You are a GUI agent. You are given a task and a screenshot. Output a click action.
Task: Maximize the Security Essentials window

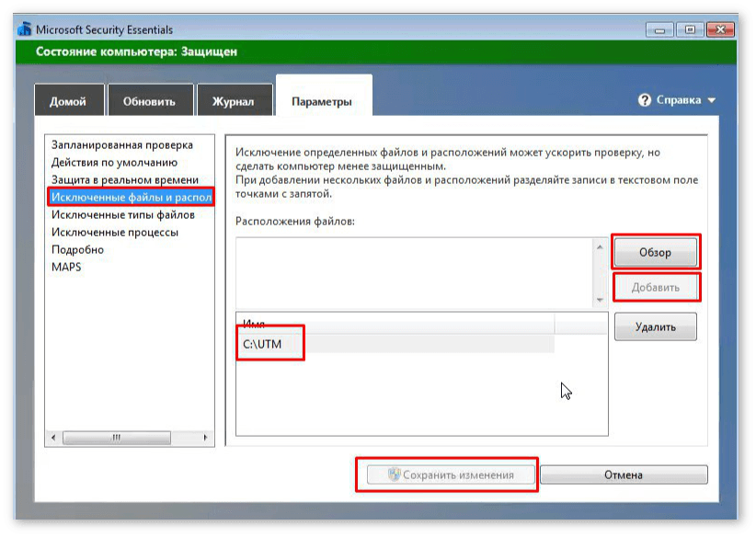tap(690, 30)
